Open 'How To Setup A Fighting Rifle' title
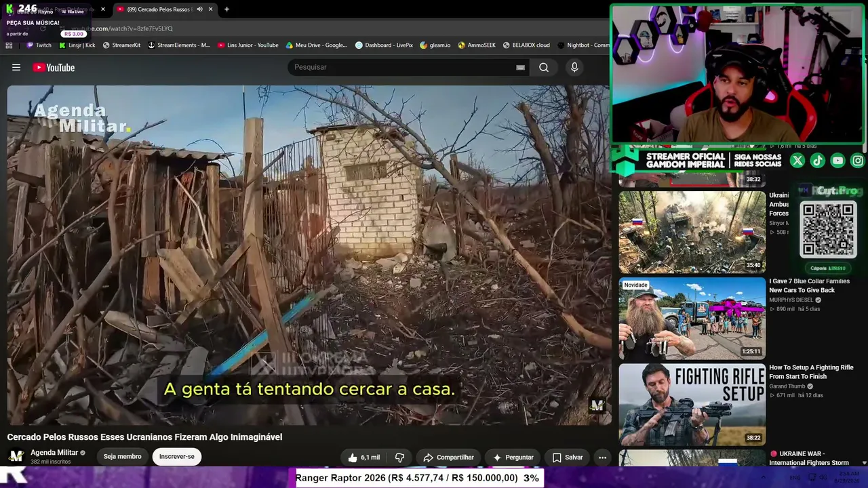868x488 pixels. coord(811,372)
